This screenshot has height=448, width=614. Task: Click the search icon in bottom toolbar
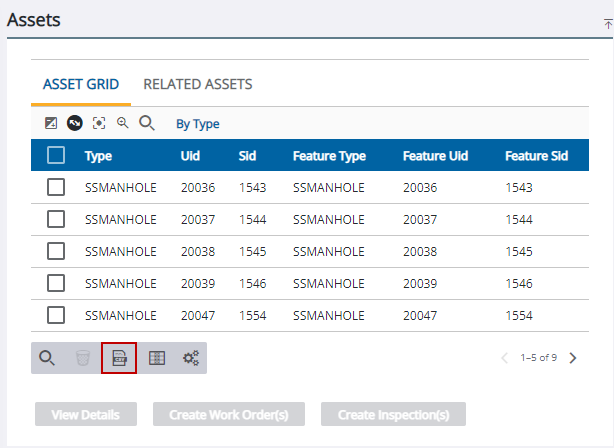46,357
